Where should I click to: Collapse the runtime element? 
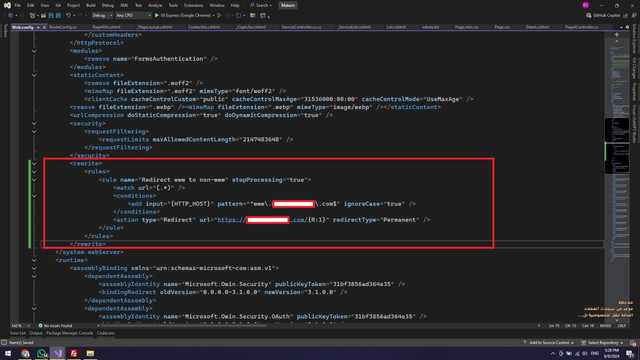(x=34, y=260)
